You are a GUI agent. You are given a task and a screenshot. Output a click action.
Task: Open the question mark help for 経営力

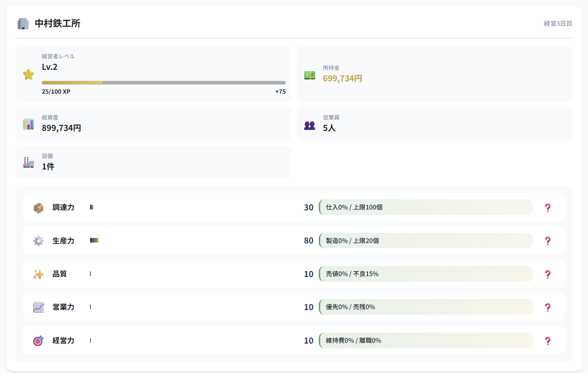[x=548, y=341]
